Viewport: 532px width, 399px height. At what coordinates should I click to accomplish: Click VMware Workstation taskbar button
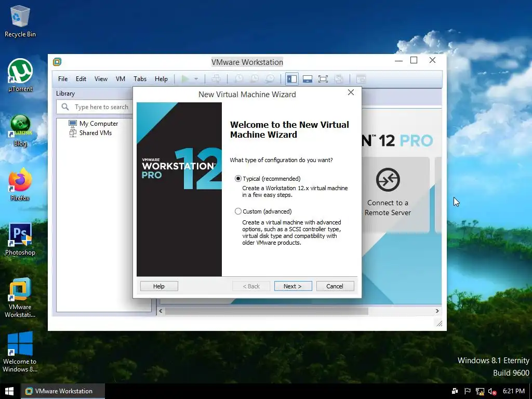click(63, 391)
